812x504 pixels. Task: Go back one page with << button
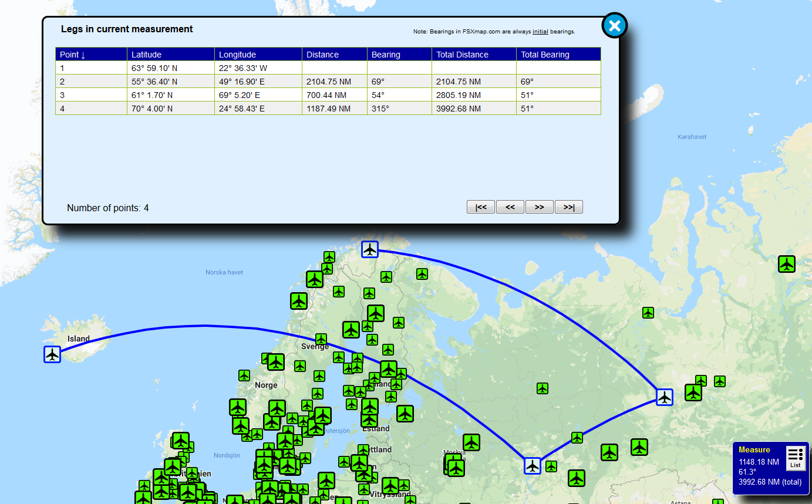click(510, 207)
